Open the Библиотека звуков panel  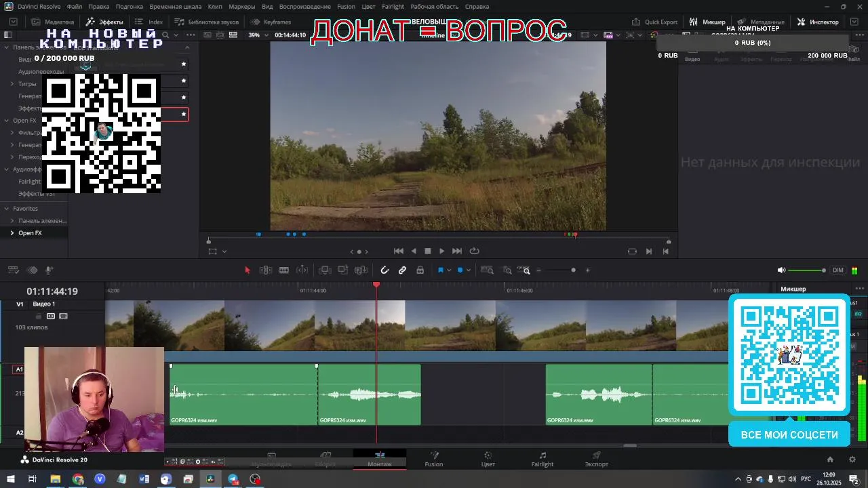tap(207, 22)
